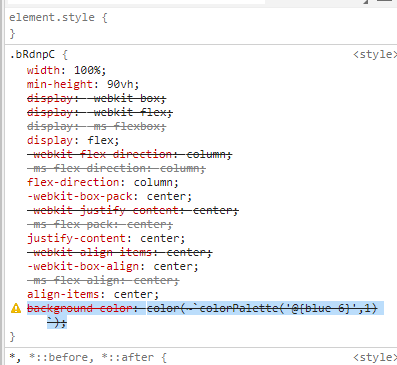Click struck-out display: -webkit-box declaration
The width and height of the screenshot is (397, 365).
96,98
